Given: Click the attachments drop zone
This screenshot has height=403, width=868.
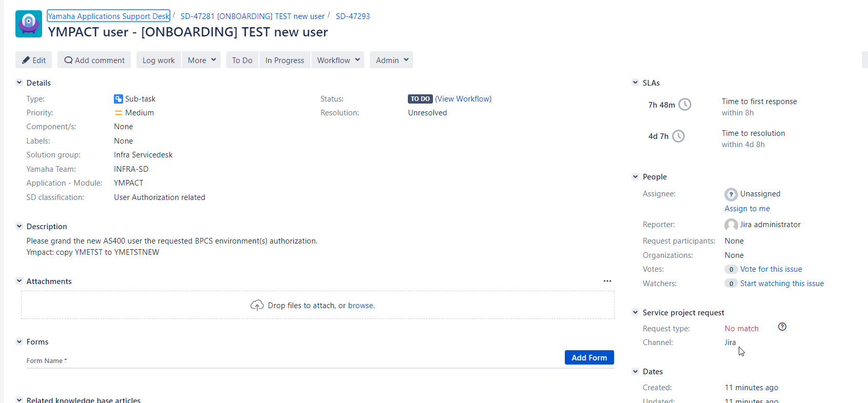Looking at the screenshot, I should point(318,305).
